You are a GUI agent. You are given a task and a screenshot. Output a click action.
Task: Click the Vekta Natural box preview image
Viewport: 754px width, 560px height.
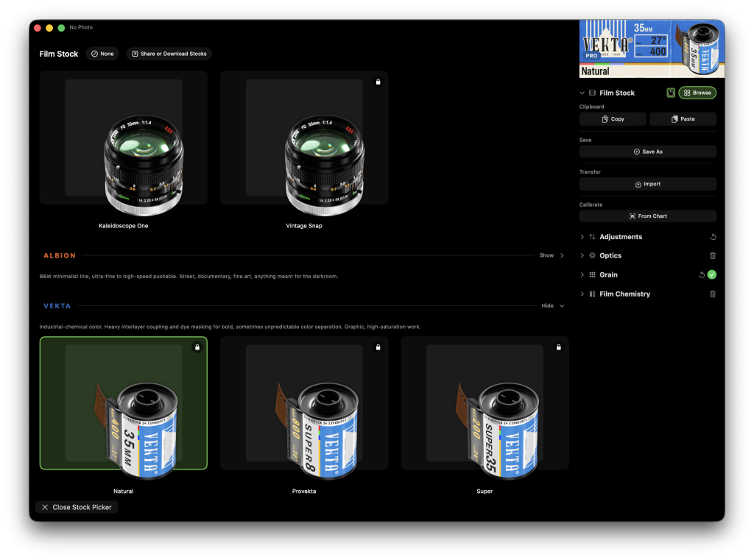coord(652,49)
